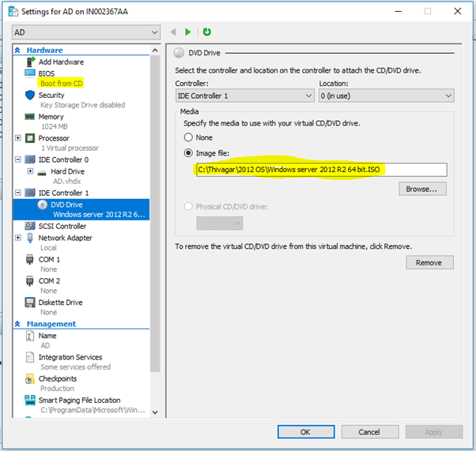Collapse the Hardware section header

point(17,50)
